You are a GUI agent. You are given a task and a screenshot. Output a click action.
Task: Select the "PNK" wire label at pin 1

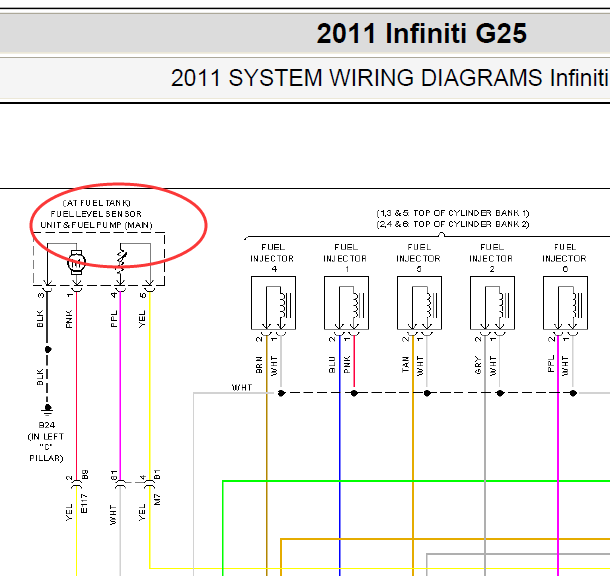click(69, 319)
